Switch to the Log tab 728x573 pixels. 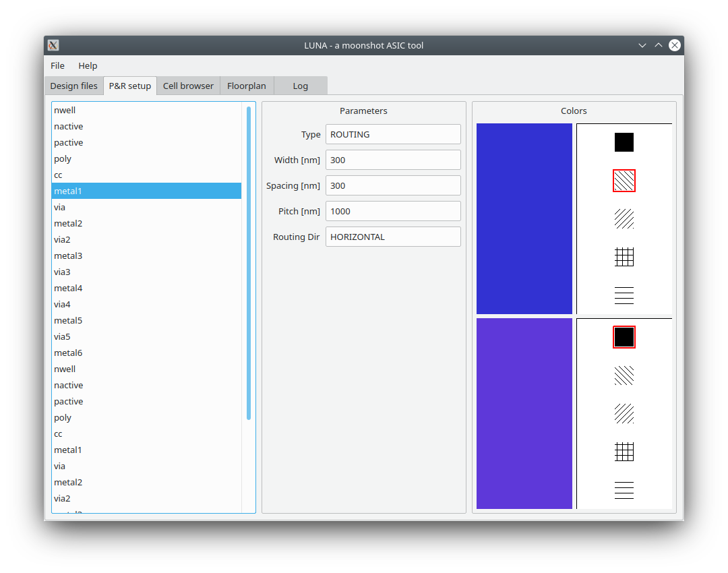tap(301, 86)
